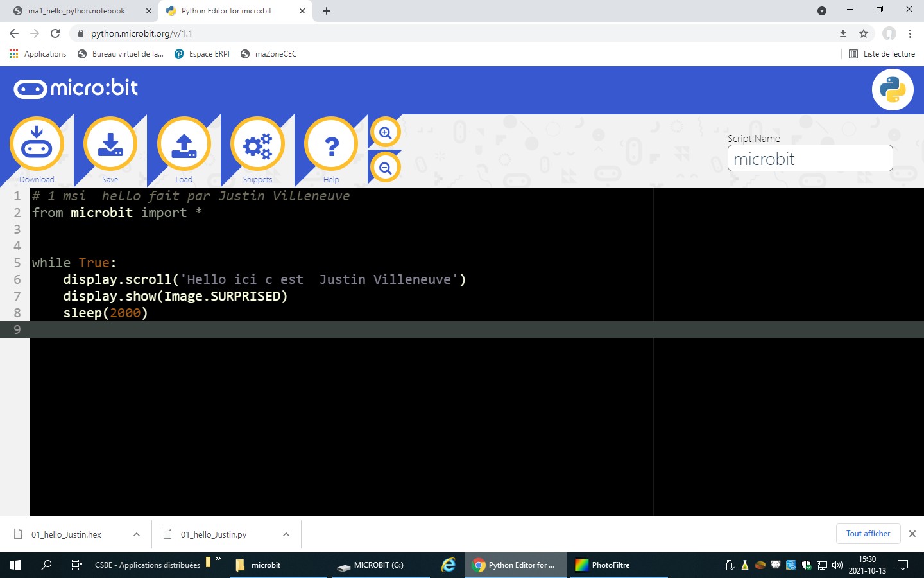Click the polar bear tray icon
The height and width of the screenshot is (578, 924).
(776, 565)
